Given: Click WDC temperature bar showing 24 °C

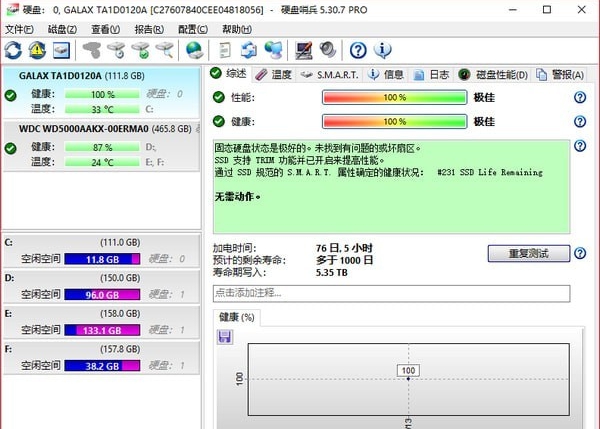Looking at the screenshot, I should pyautogui.click(x=102, y=162).
